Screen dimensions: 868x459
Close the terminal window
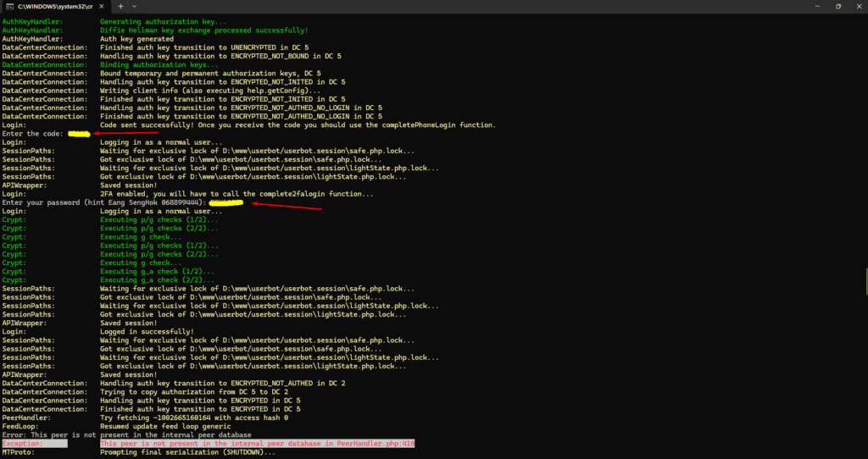point(859,6)
